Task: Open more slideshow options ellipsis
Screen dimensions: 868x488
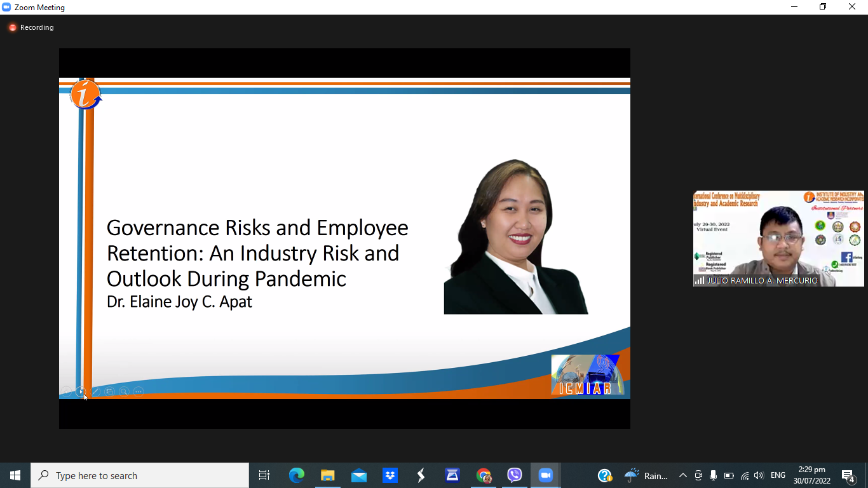Action: coord(139,392)
